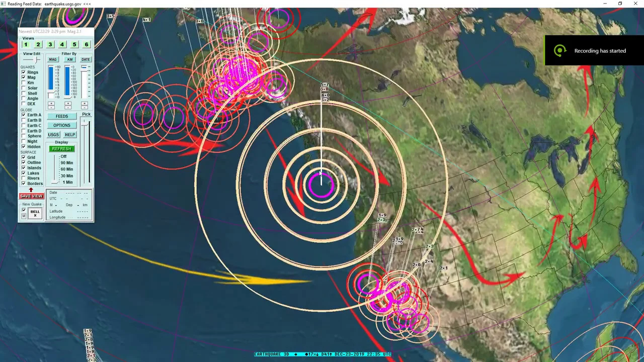This screenshot has height=362, width=644.
Task: Enable the Earth C globe checkbox
Action: pyautogui.click(x=23, y=126)
